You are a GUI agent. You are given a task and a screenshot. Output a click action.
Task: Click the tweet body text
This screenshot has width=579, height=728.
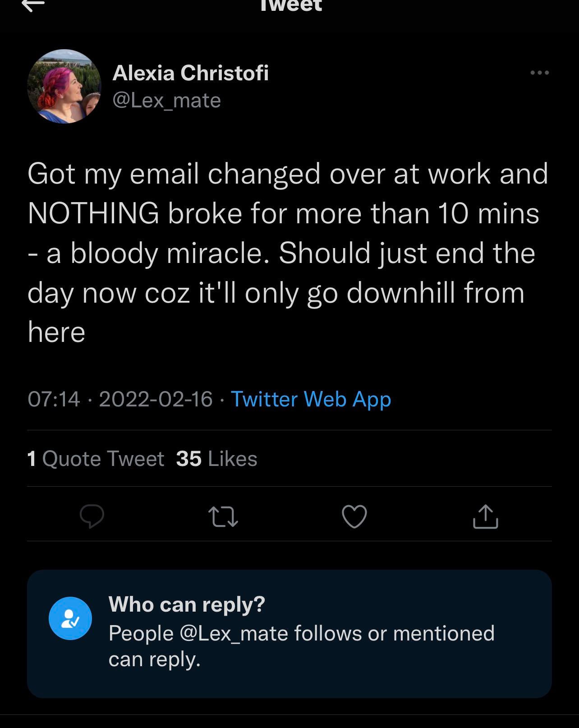pos(287,253)
